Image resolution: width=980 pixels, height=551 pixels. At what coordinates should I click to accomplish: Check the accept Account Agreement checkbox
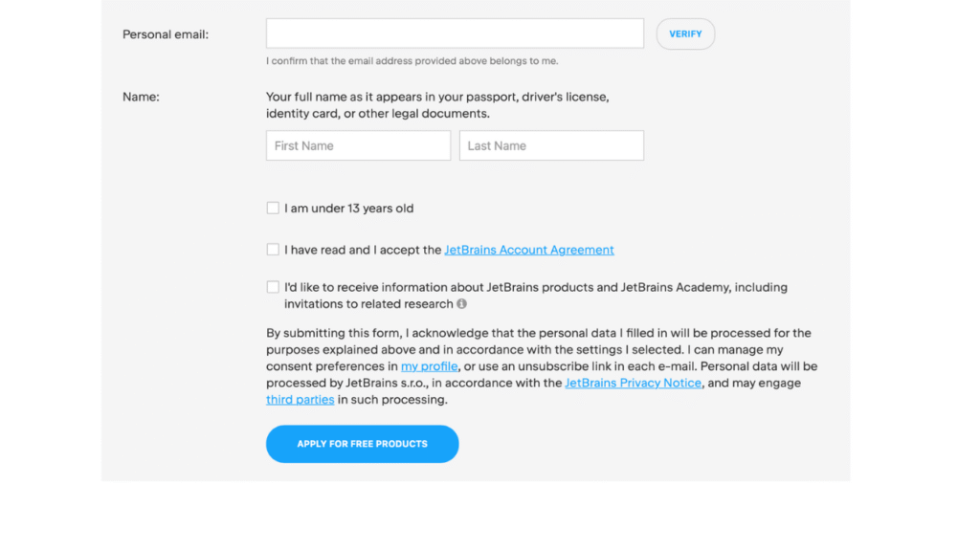(x=273, y=250)
